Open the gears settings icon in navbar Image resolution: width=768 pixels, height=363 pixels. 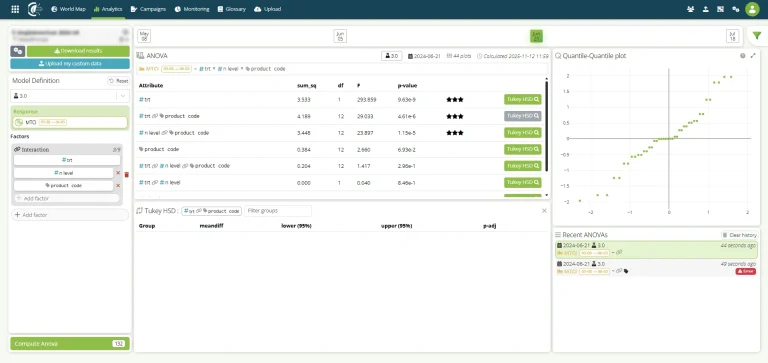pos(735,9)
